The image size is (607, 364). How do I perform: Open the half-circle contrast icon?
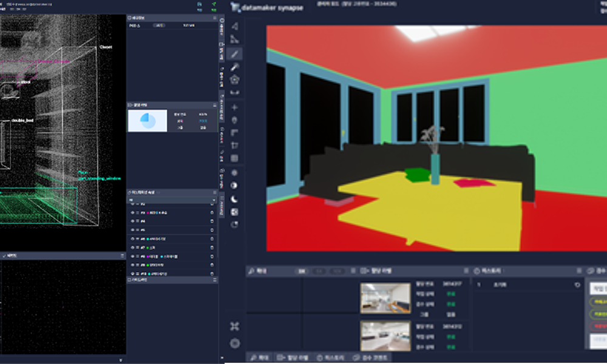coord(234,185)
